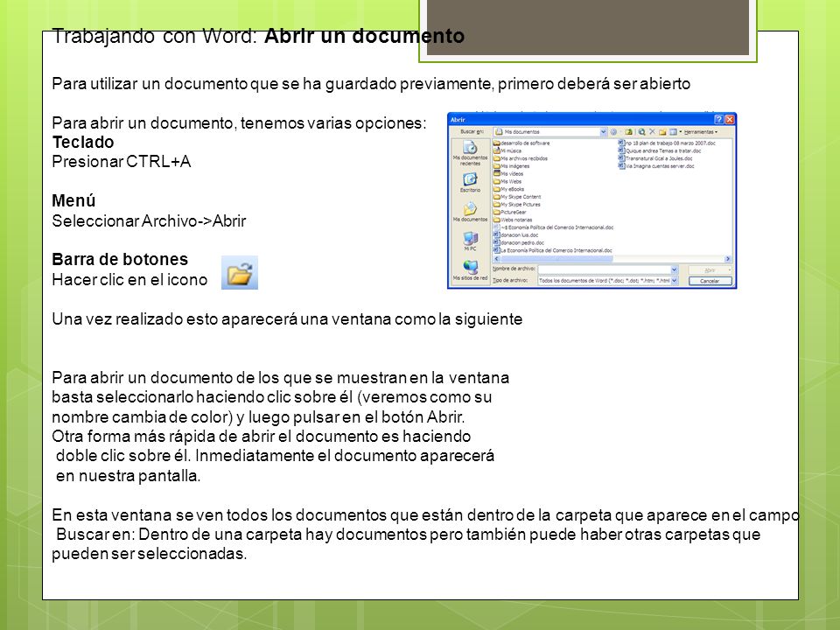Select the 'My Skype Pictures' folder
Viewport: 840px width, 630px height.
(x=517, y=204)
